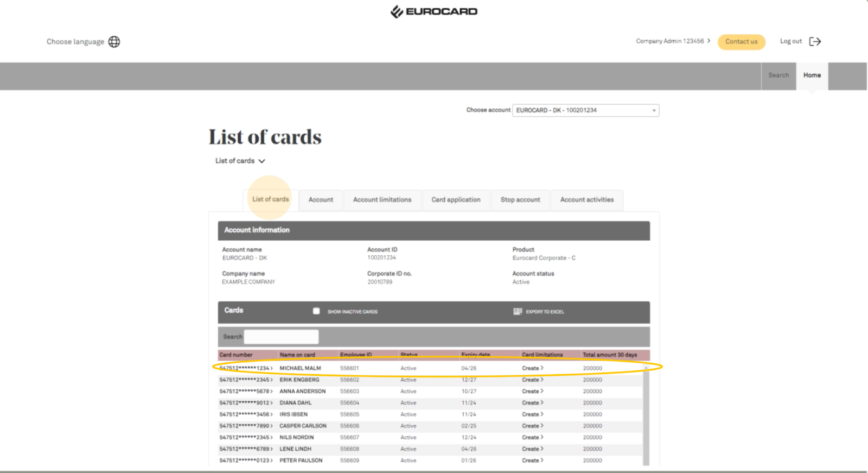
Task: Open the Company Admin 123456 chevron
Action: pyautogui.click(x=709, y=41)
